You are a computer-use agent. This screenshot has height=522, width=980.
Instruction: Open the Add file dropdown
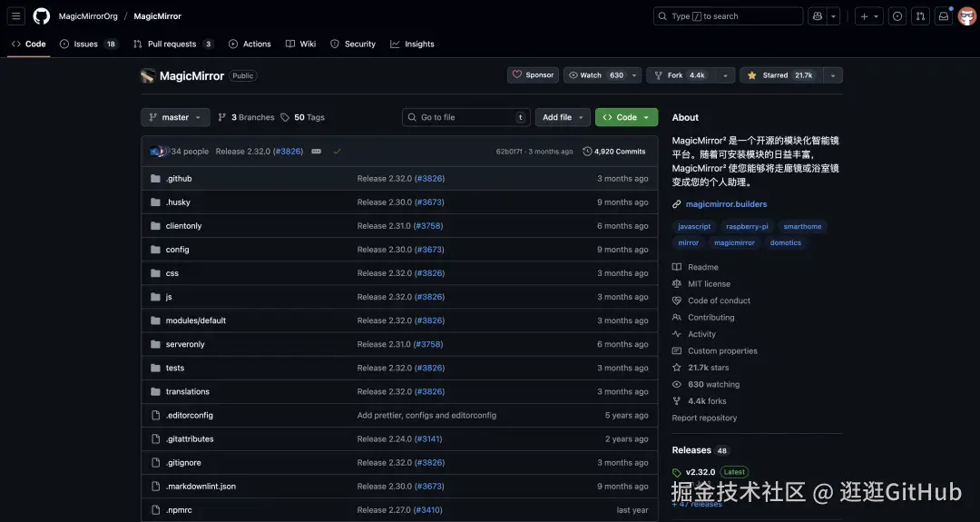pos(563,117)
